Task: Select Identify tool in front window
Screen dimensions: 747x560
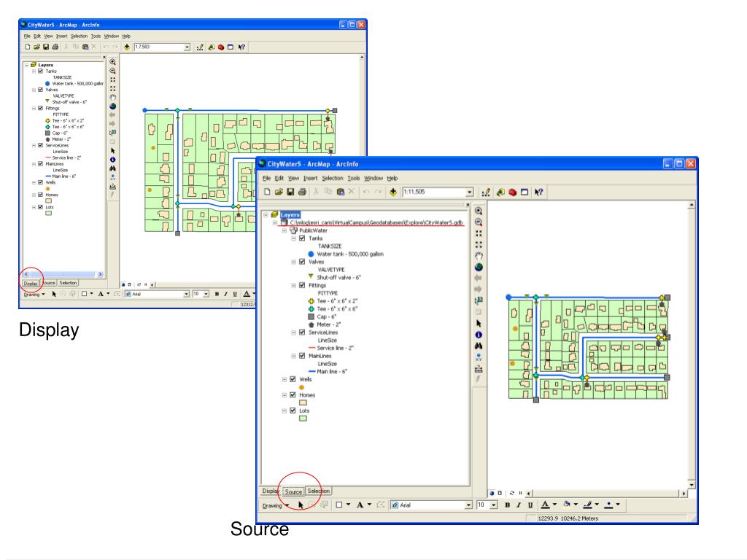Action: pos(479,335)
